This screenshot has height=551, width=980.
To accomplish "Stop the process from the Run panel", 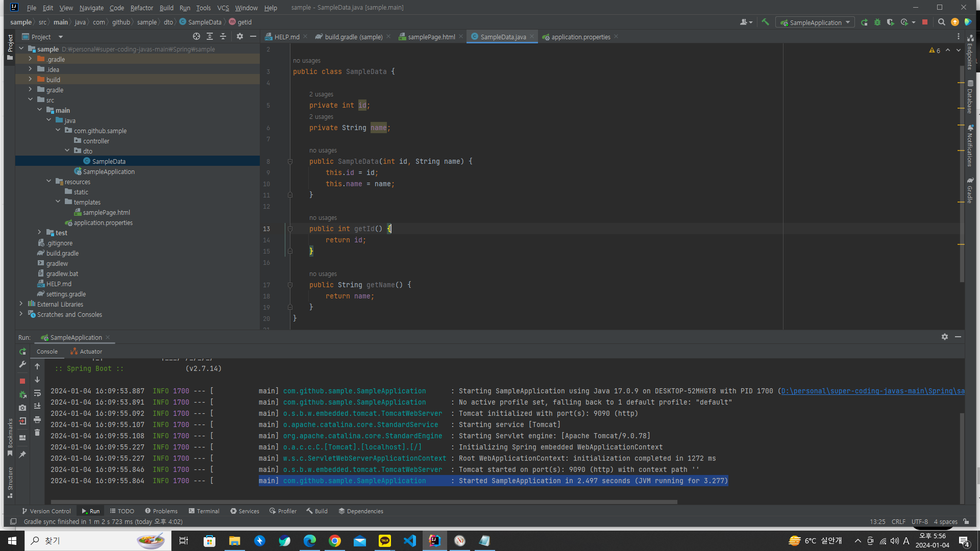I will (22, 381).
